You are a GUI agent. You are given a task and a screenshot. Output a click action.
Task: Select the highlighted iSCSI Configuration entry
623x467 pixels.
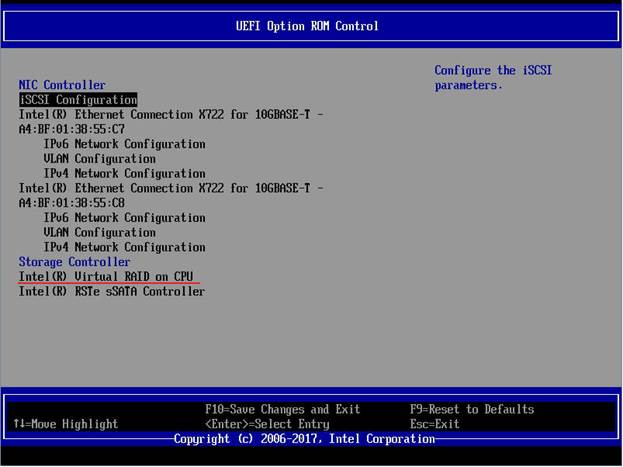(78, 100)
